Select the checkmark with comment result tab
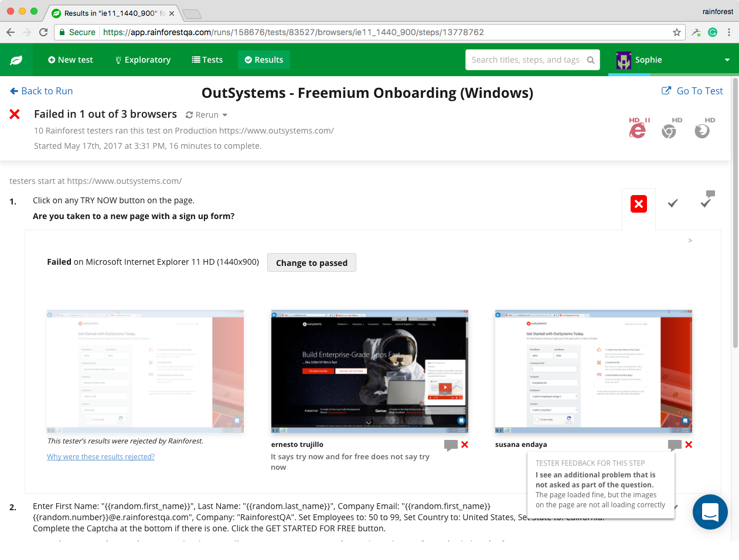The width and height of the screenshot is (739, 560). [707, 199]
